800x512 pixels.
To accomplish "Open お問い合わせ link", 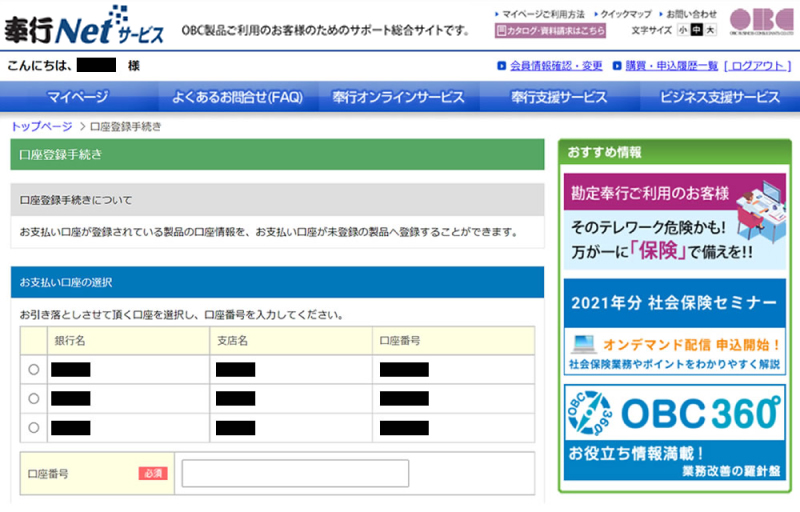I will coord(691,14).
